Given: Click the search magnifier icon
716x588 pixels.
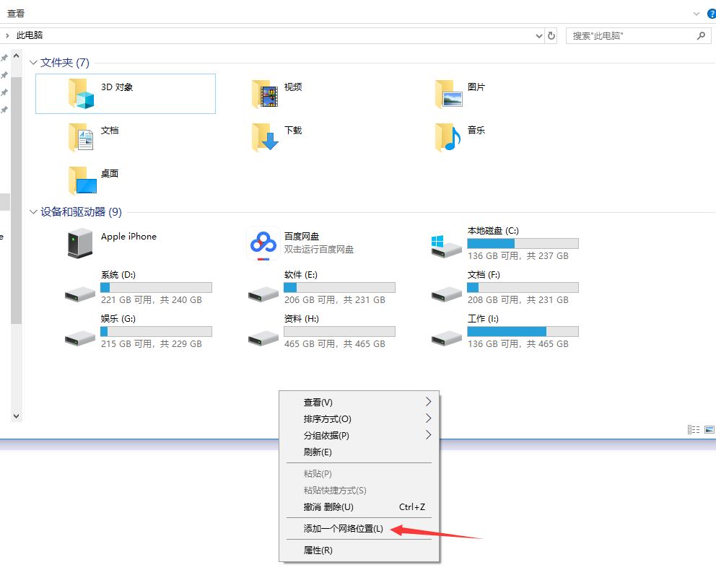Looking at the screenshot, I should [x=701, y=35].
